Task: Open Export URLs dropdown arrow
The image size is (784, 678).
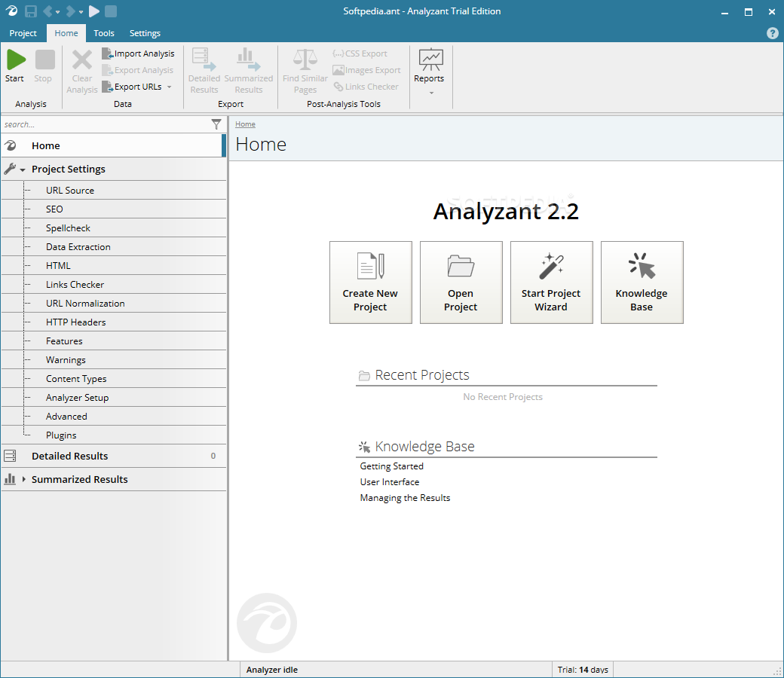Action: coord(169,87)
